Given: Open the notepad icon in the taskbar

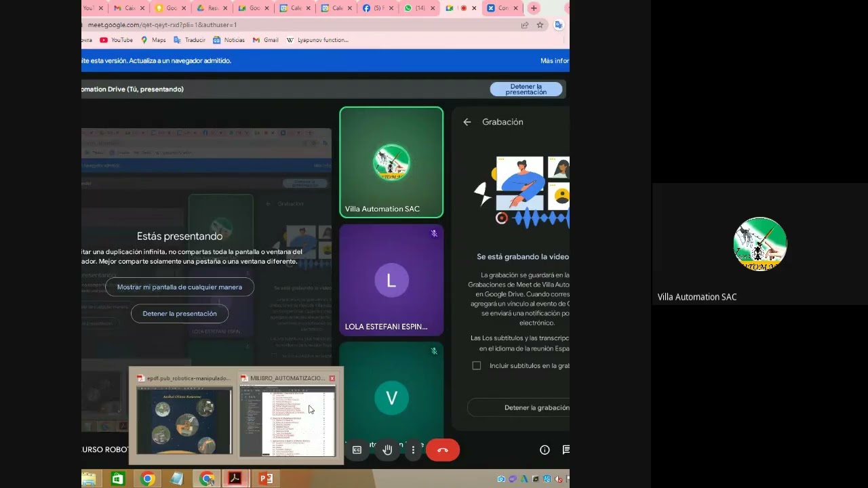Looking at the screenshot, I should pos(176,479).
